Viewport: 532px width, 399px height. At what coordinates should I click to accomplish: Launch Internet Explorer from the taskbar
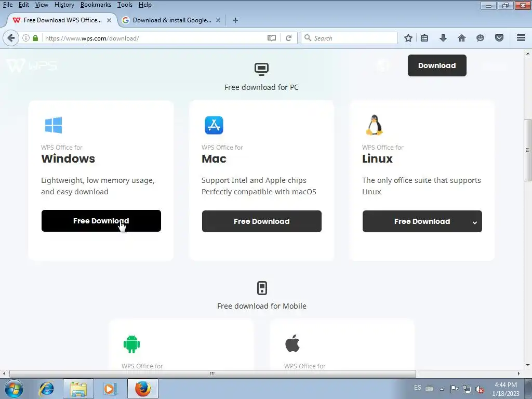coord(46,389)
